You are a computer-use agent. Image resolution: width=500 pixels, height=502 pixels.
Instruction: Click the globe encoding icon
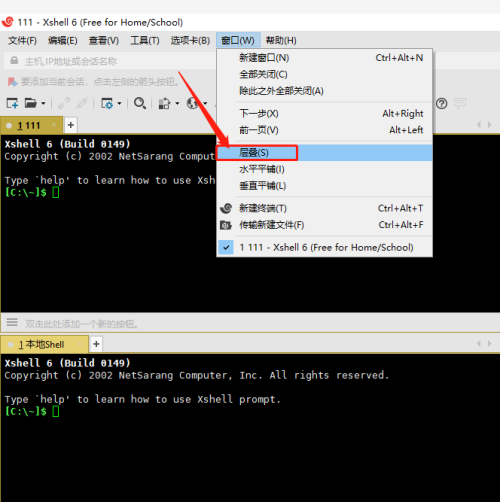(x=193, y=103)
